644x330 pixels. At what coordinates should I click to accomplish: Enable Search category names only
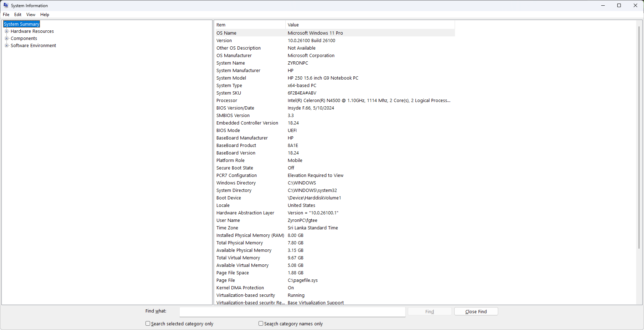(261, 323)
